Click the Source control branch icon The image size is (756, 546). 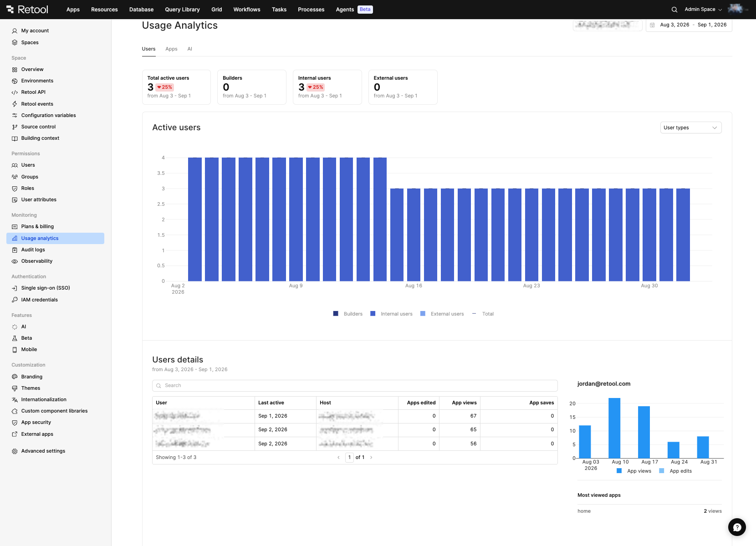coord(15,127)
